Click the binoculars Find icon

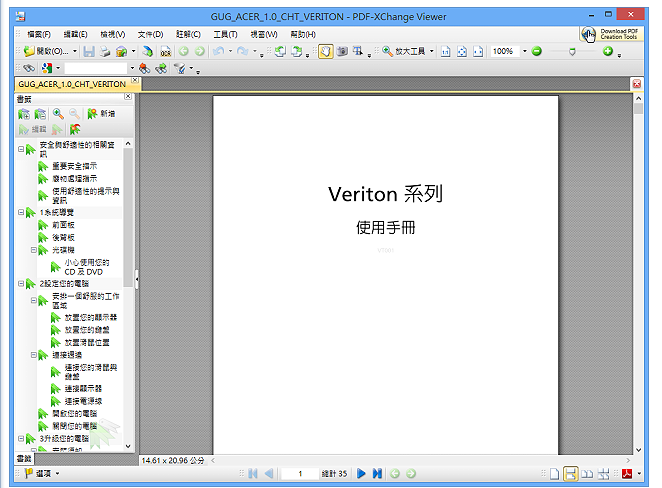point(29,68)
